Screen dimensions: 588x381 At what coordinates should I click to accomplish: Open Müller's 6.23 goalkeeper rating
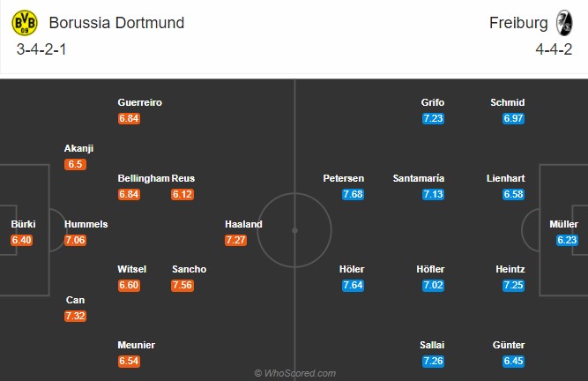[x=567, y=240]
